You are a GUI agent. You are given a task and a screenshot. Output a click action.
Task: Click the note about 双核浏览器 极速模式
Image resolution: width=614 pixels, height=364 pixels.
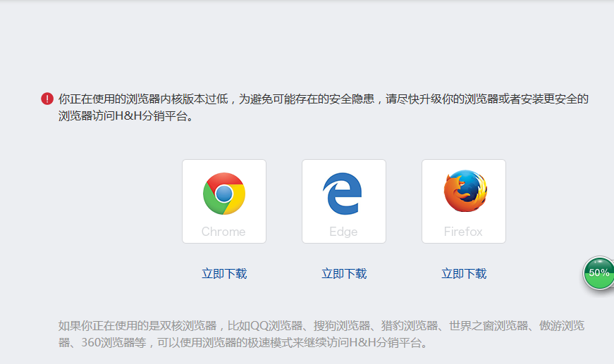321,334
